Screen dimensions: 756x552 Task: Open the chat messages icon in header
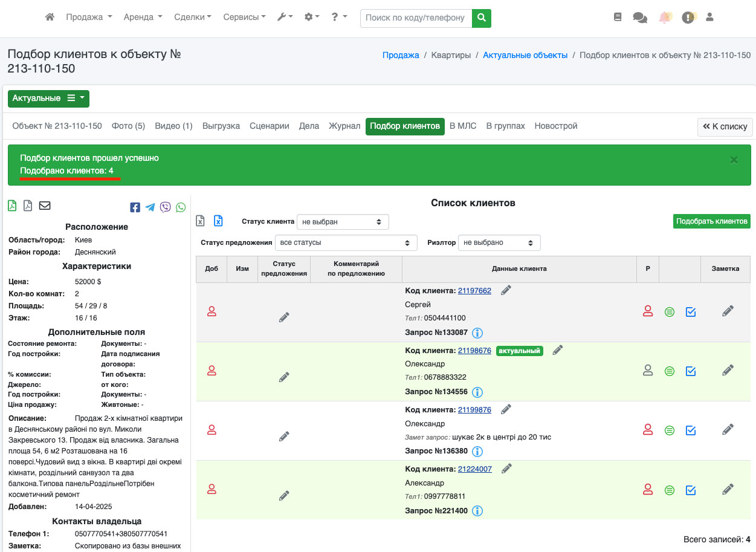(x=639, y=18)
